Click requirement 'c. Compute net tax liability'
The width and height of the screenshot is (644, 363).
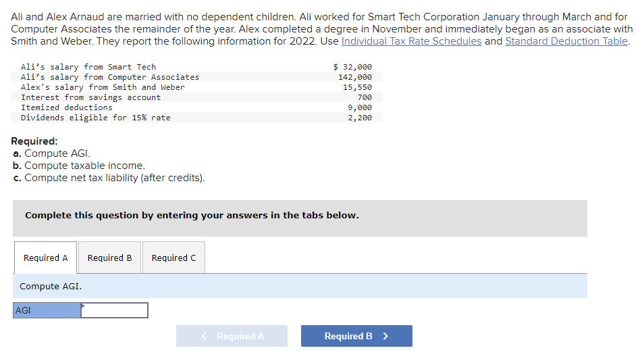click(x=109, y=178)
